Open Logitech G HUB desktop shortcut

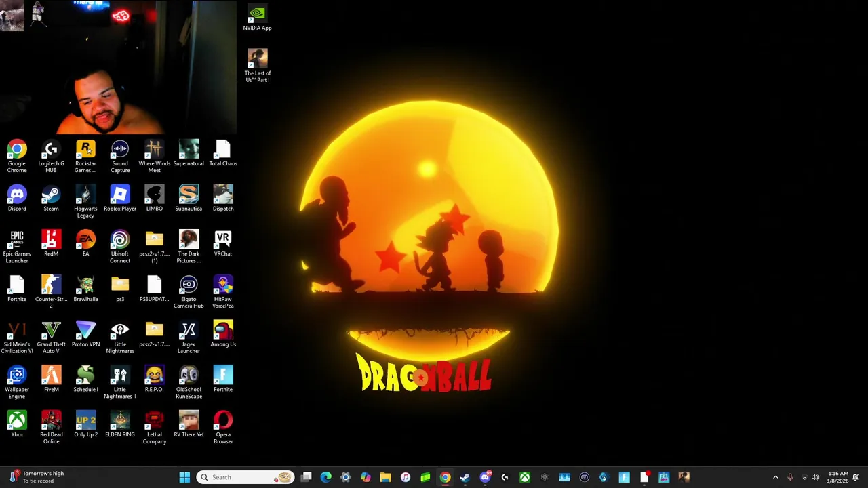pos(51,156)
